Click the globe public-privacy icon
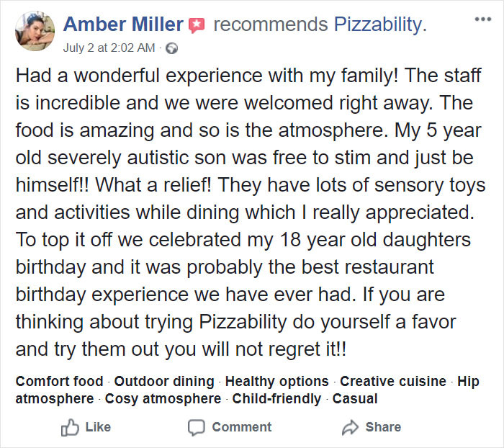Viewport: 504px width, 448px height. click(x=171, y=48)
